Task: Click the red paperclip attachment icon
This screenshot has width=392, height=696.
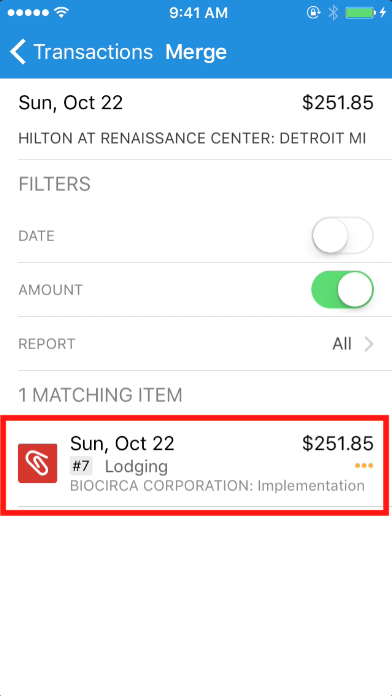Action: click(x=37, y=463)
